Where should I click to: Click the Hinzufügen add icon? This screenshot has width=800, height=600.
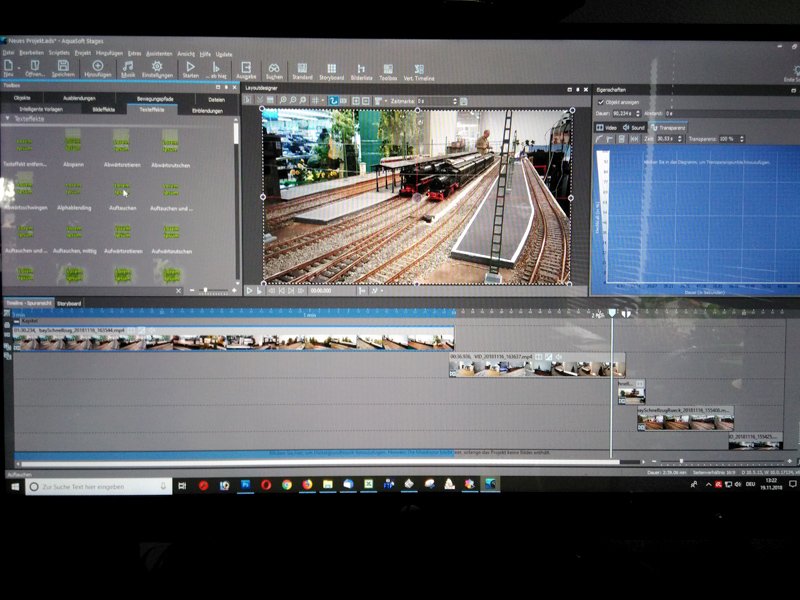click(x=97, y=66)
